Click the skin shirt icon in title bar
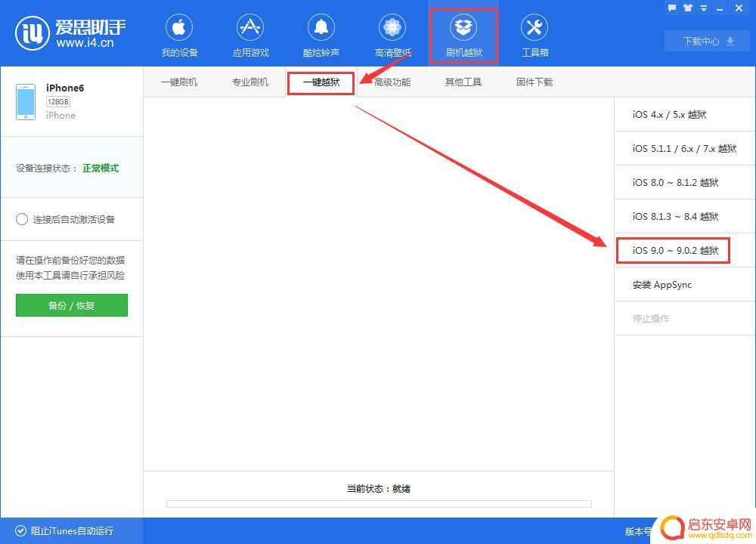 pos(687,8)
